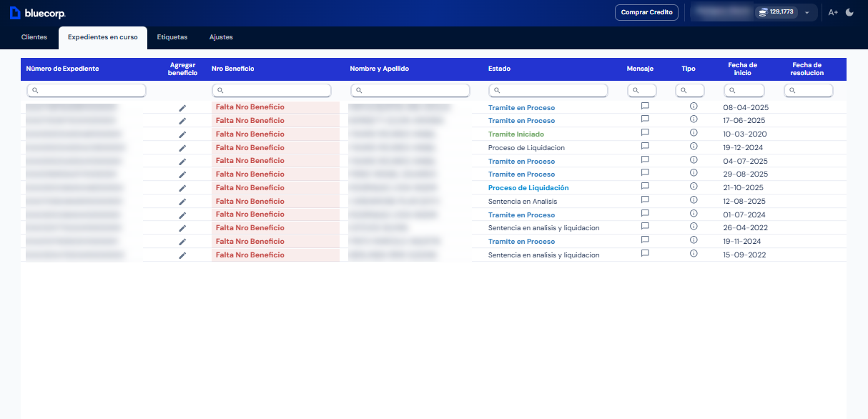This screenshot has height=419, width=868.
Task: Open info icon for the 19-12-2024 row
Action: pos(694,146)
